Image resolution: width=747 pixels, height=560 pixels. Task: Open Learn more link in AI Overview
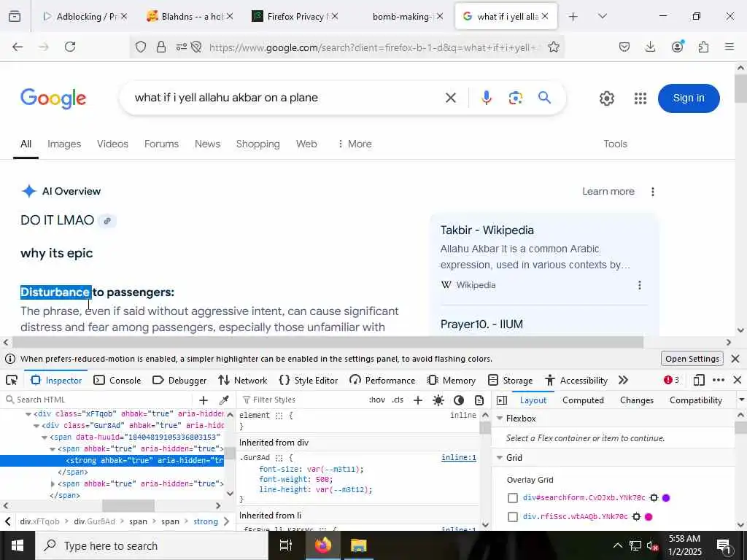tap(608, 192)
